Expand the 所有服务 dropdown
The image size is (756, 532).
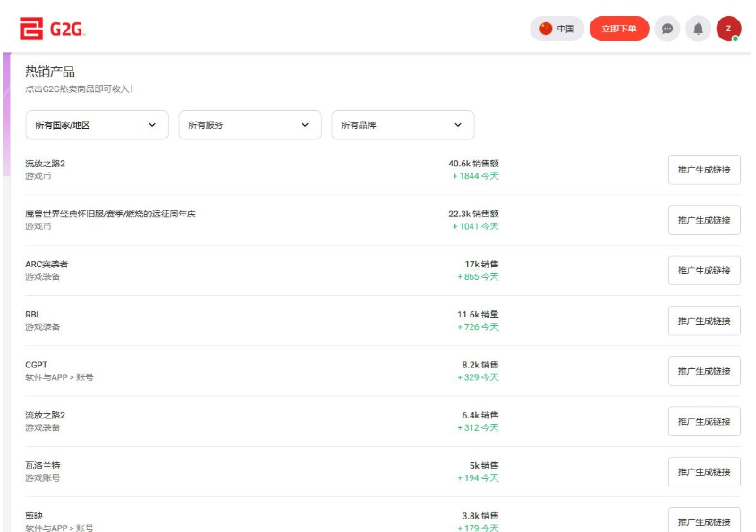(x=250, y=125)
